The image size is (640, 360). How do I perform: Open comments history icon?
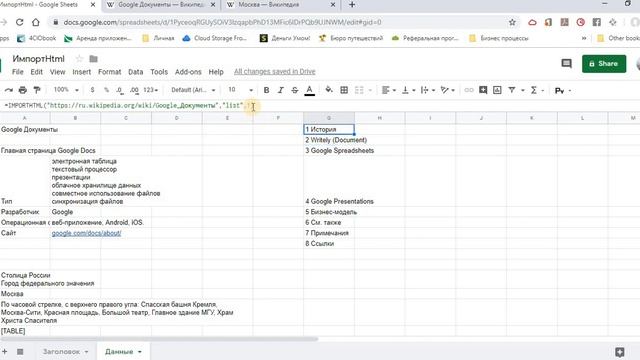coord(566,64)
